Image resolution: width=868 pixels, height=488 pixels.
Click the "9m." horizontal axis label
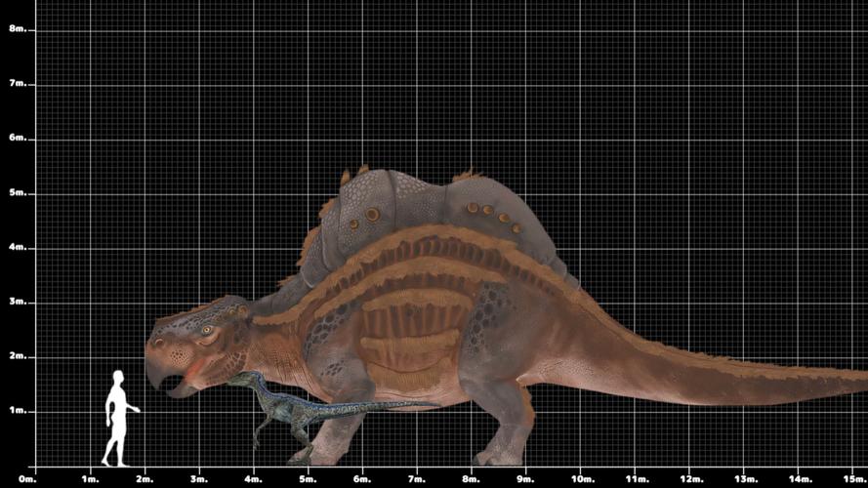point(525,479)
